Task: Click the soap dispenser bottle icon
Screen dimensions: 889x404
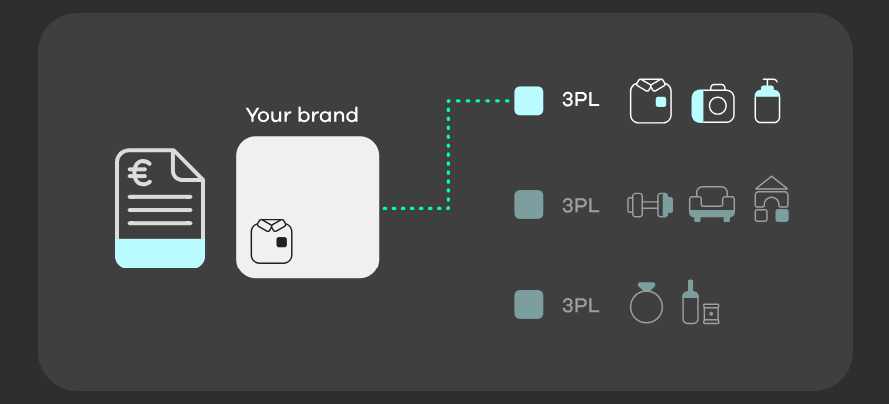Action: pos(767,101)
